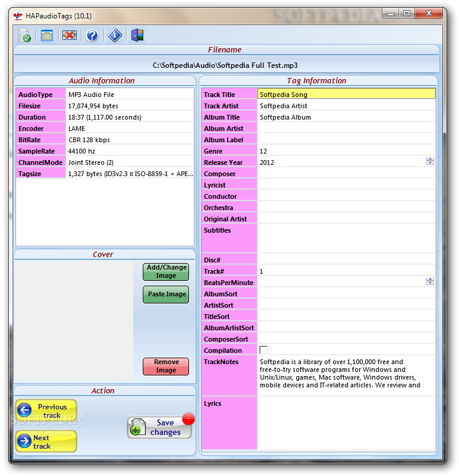The image size is (459, 476).
Task: Go to the Previous track
Action: click(46, 411)
